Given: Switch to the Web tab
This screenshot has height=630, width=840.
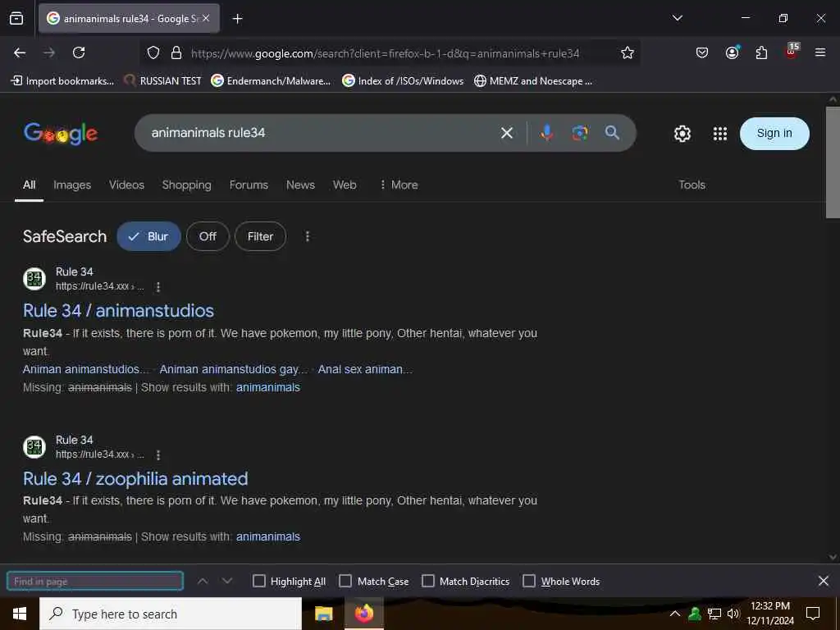Looking at the screenshot, I should [x=345, y=185].
